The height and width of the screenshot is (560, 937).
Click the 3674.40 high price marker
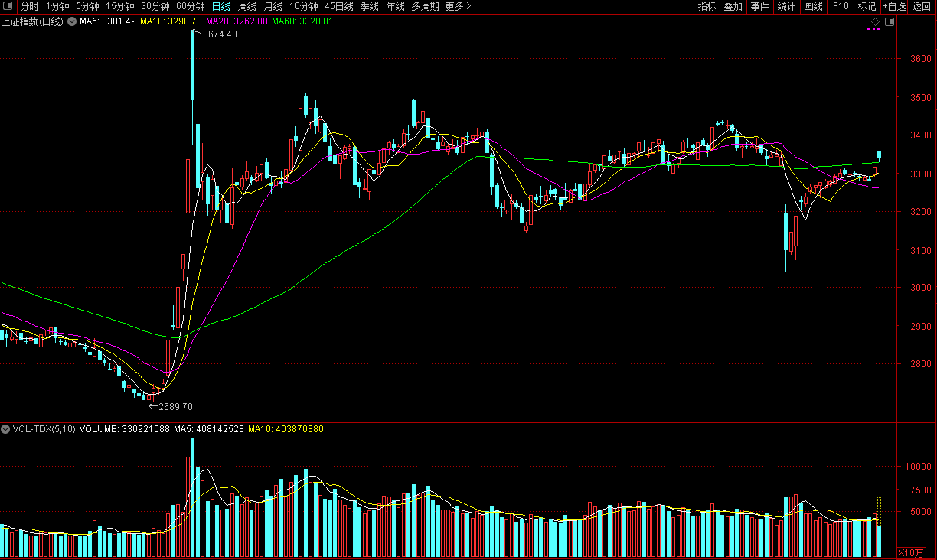[x=220, y=34]
